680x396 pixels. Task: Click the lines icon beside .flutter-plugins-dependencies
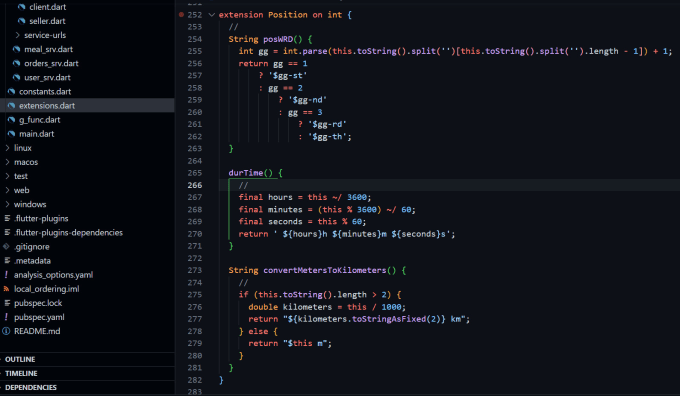(x=7, y=232)
